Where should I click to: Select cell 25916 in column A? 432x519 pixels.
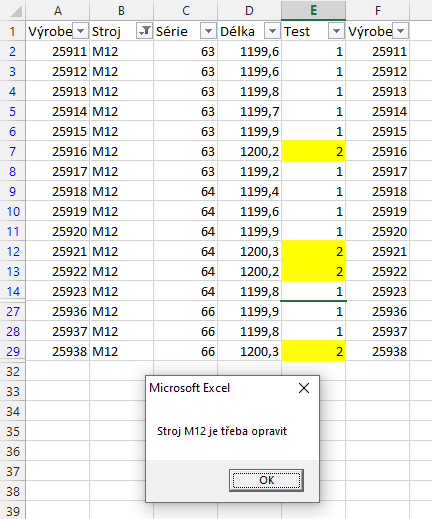[x=58, y=151]
